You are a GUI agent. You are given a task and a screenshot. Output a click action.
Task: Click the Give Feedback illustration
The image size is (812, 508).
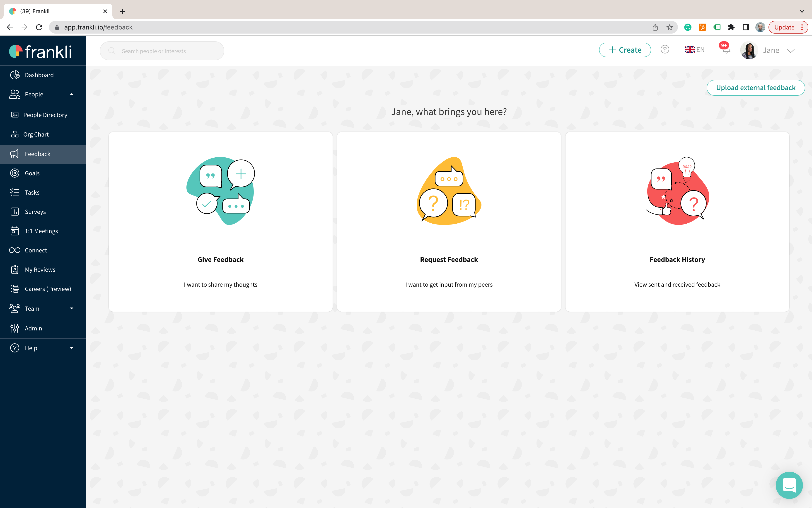220,191
